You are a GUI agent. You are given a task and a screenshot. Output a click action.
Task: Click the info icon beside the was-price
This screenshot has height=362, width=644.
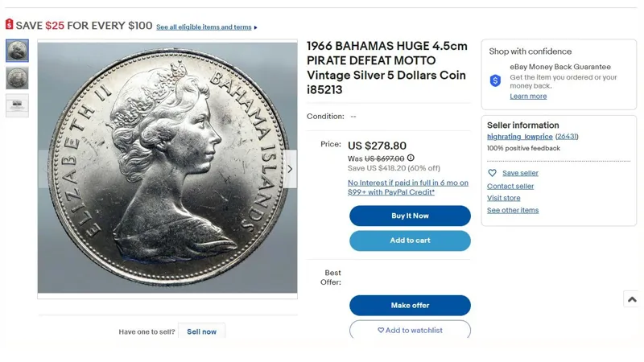coord(411,158)
